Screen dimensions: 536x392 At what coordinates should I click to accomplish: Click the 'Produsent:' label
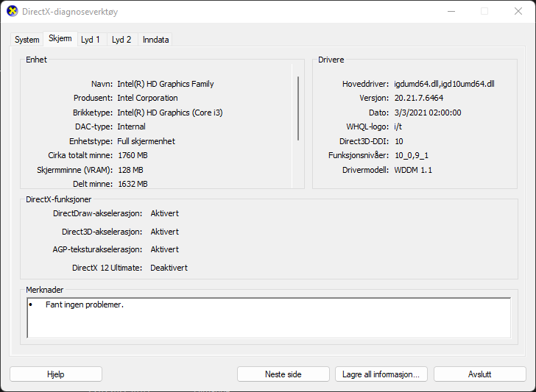(93, 98)
